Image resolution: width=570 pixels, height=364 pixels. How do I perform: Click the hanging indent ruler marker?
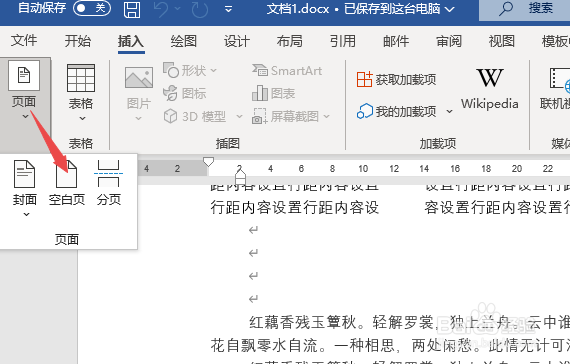click(x=240, y=175)
